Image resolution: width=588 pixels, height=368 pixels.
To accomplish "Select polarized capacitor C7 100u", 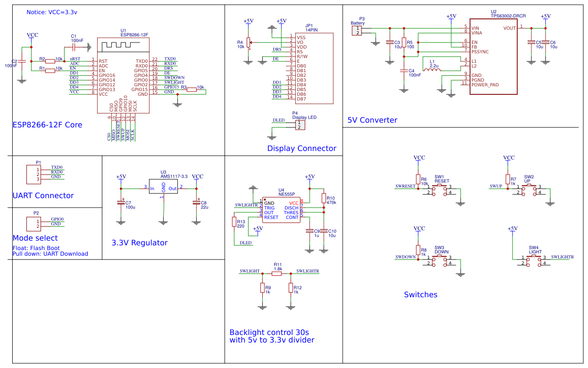I will (121, 203).
